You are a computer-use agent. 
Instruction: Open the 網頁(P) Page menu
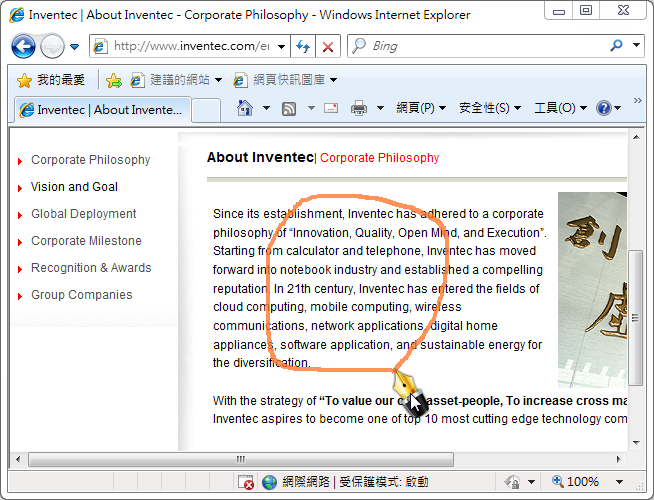pyautogui.click(x=421, y=108)
